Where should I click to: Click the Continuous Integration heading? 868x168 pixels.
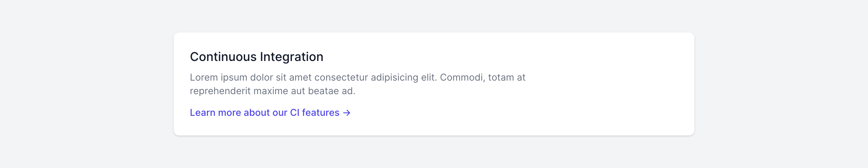point(256,57)
